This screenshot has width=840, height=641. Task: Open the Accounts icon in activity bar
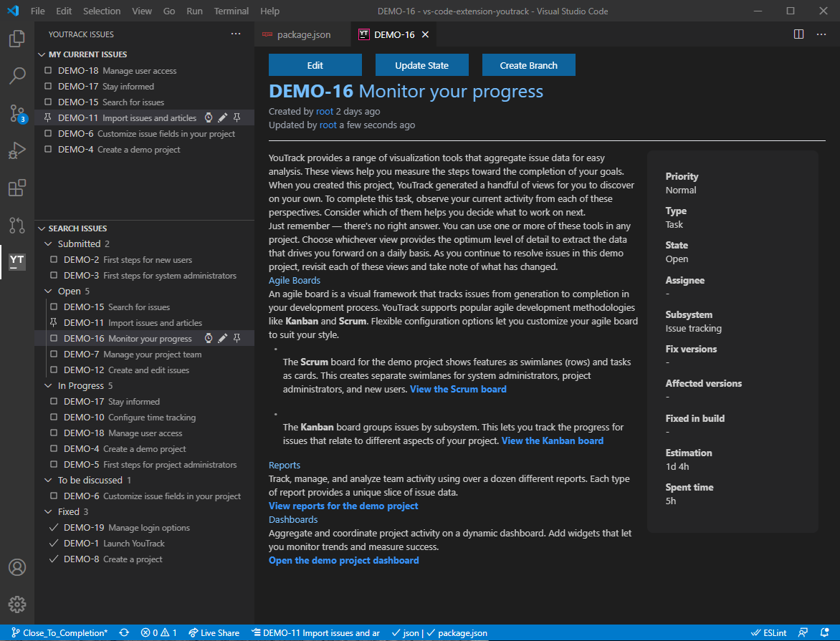17,567
